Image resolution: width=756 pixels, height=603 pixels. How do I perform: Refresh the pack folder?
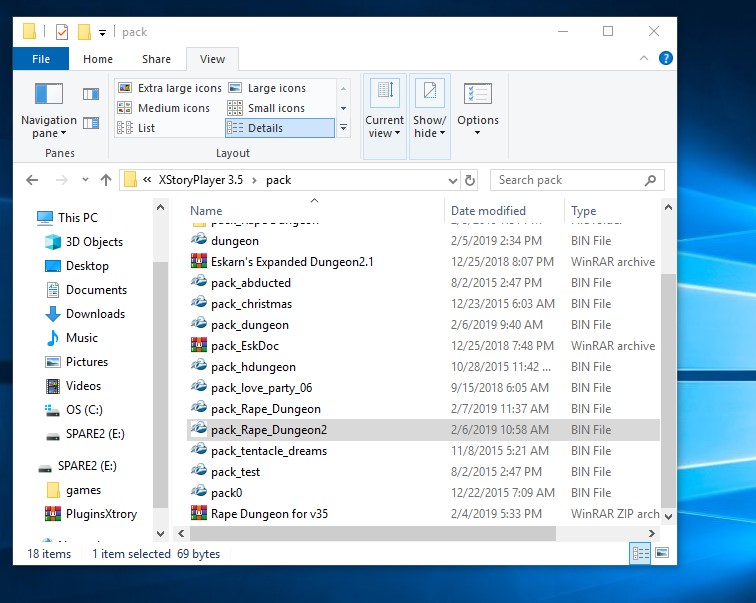click(470, 181)
